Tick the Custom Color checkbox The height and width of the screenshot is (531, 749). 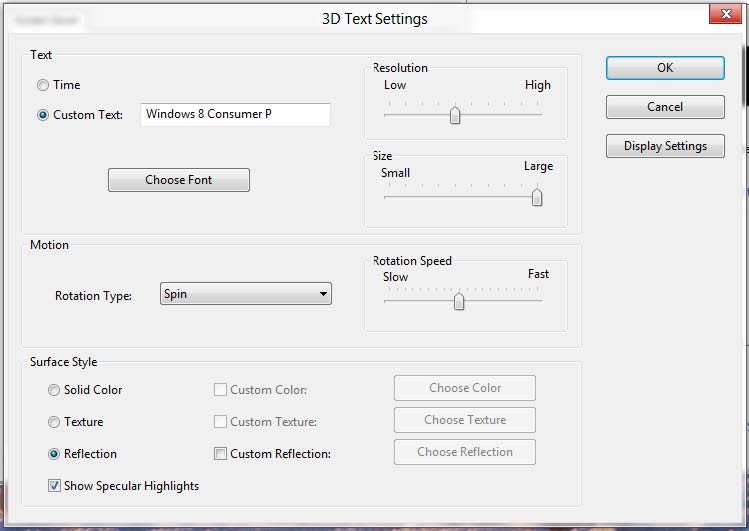pyautogui.click(x=221, y=390)
